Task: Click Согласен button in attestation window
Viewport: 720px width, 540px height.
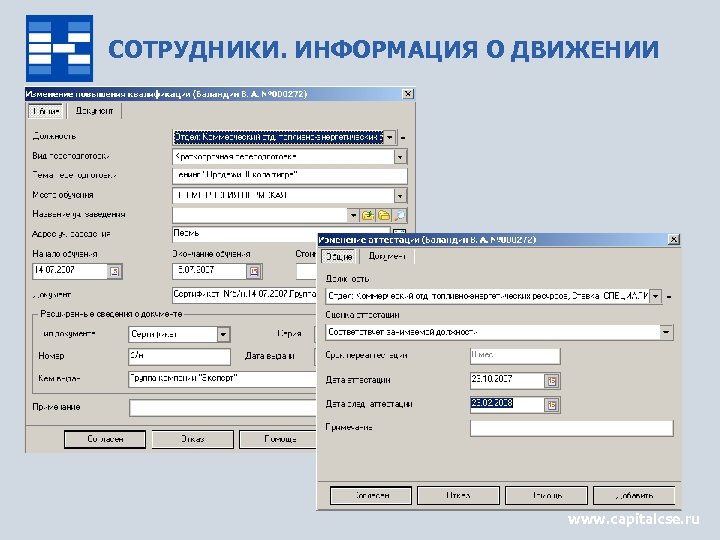Action: pyautogui.click(x=371, y=496)
